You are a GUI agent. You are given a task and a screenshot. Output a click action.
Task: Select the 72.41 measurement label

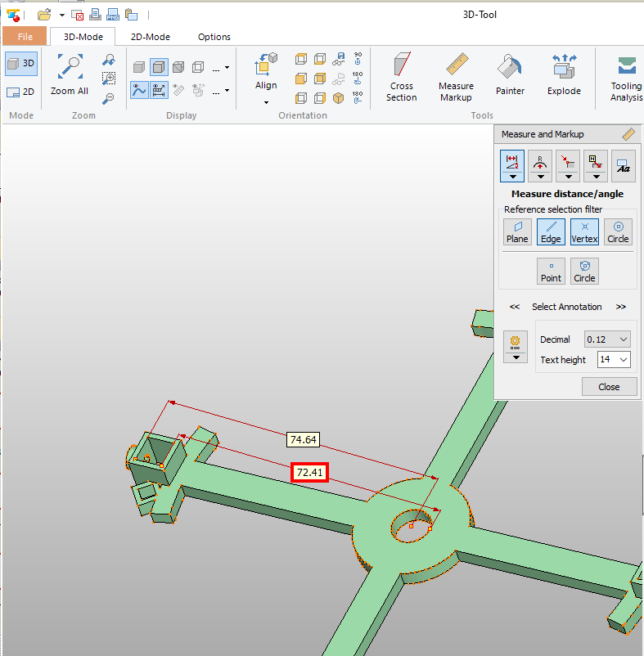[310, 473]
